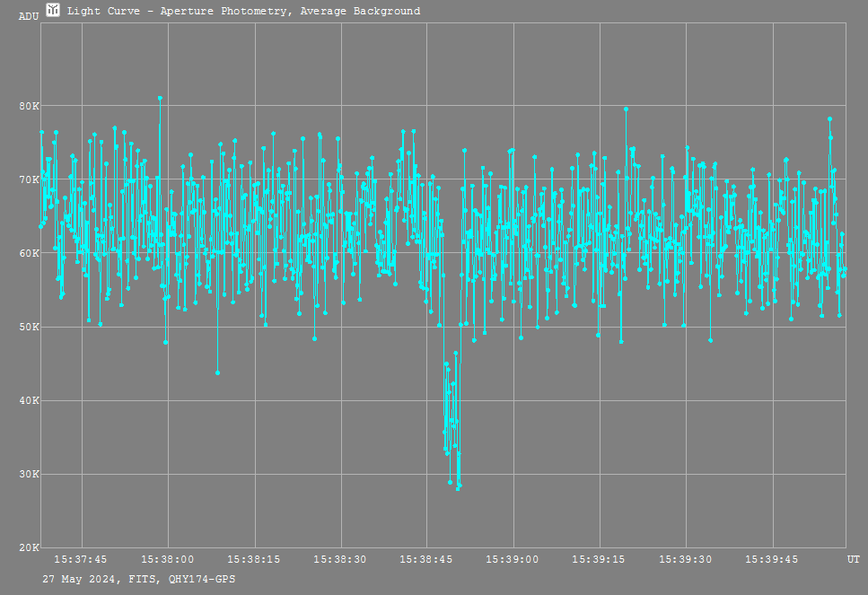Click the 40K y-axis label

click(30, 400)
